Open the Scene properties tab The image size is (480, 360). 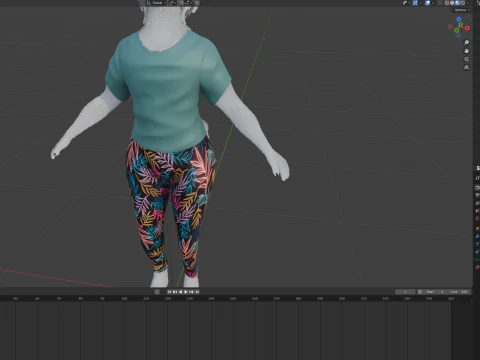477,211
